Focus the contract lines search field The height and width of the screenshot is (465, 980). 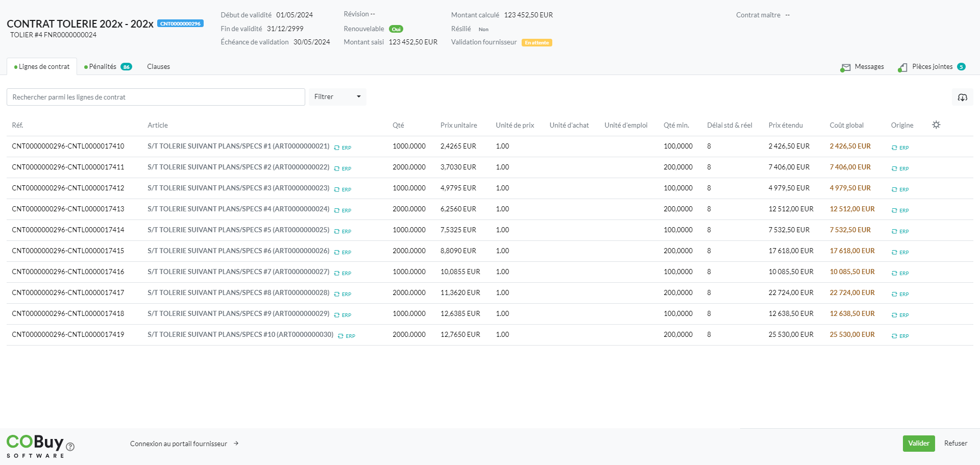(156, 97)
